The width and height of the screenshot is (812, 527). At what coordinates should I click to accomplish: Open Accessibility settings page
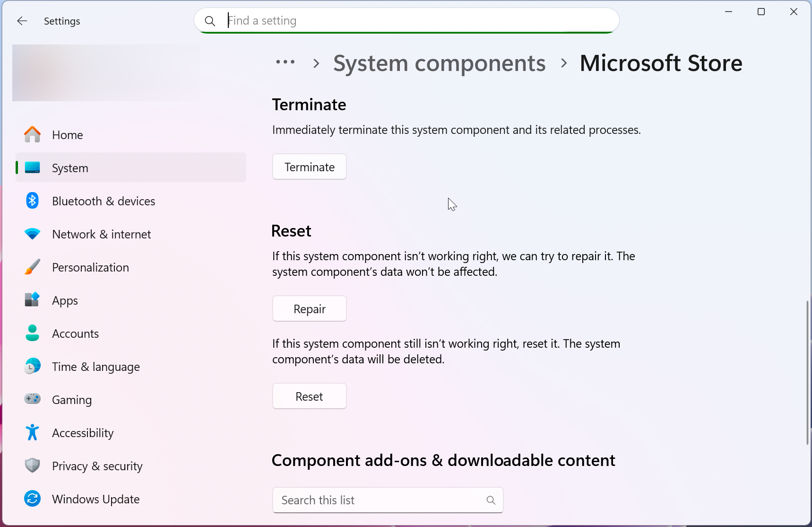pyautogui.click(x=131, y=433)
